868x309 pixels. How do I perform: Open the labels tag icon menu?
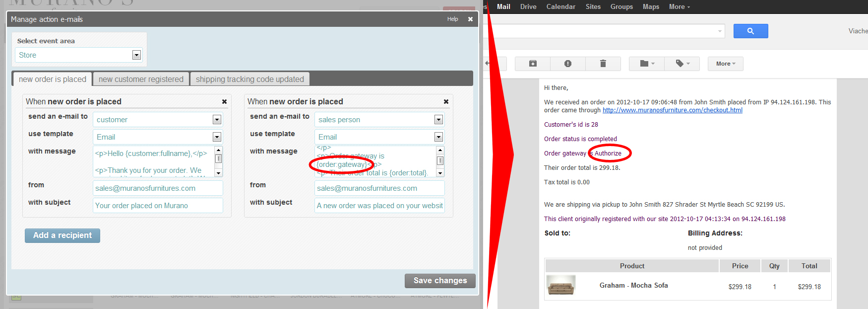tap(682, 64)
